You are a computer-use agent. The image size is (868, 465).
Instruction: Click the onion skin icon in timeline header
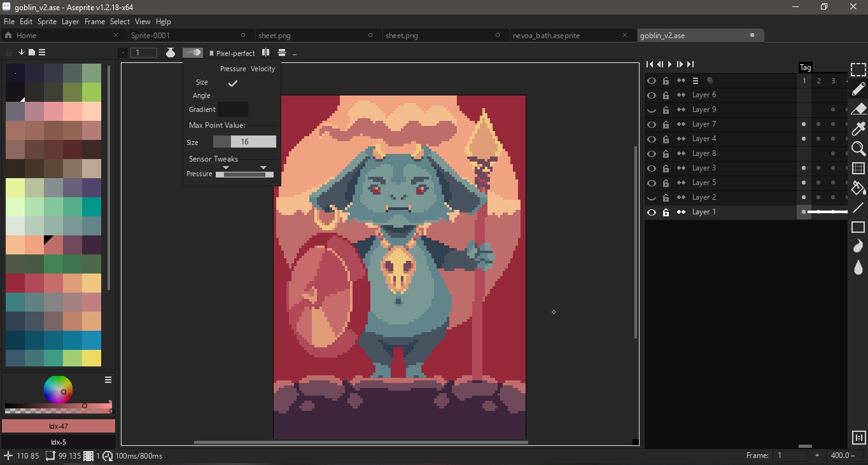tap(710, 81)
